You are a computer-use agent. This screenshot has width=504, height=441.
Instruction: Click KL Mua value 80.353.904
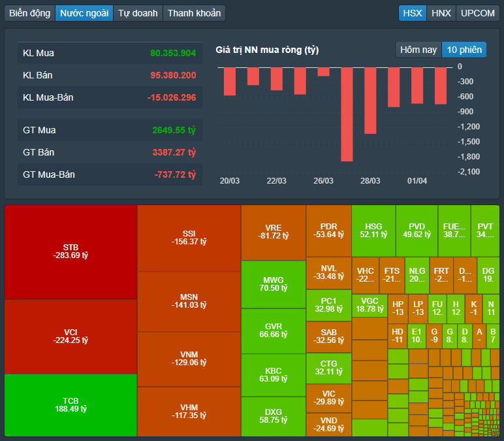pyautogui.click(x=173, y=53)
